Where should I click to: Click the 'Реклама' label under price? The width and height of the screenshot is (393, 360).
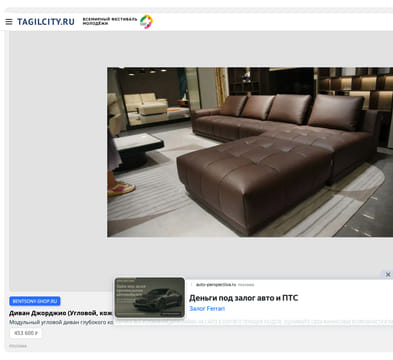point(18,346)
